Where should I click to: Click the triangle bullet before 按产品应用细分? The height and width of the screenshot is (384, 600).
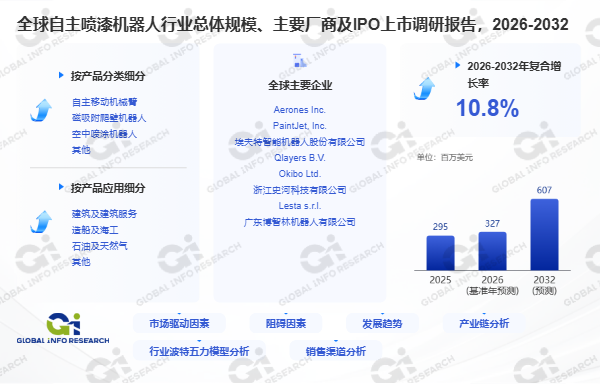click(61, 187)
